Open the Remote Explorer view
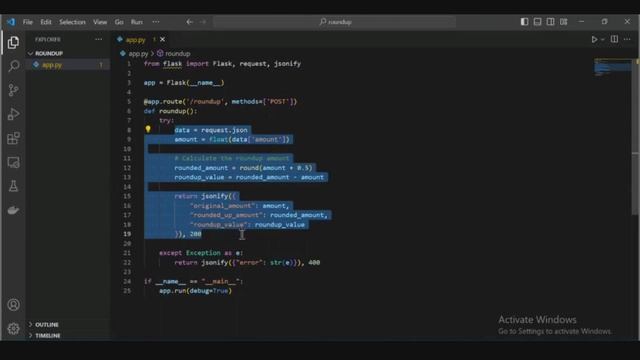This screenshot has height=360, width=640. (x=13, y=162)
